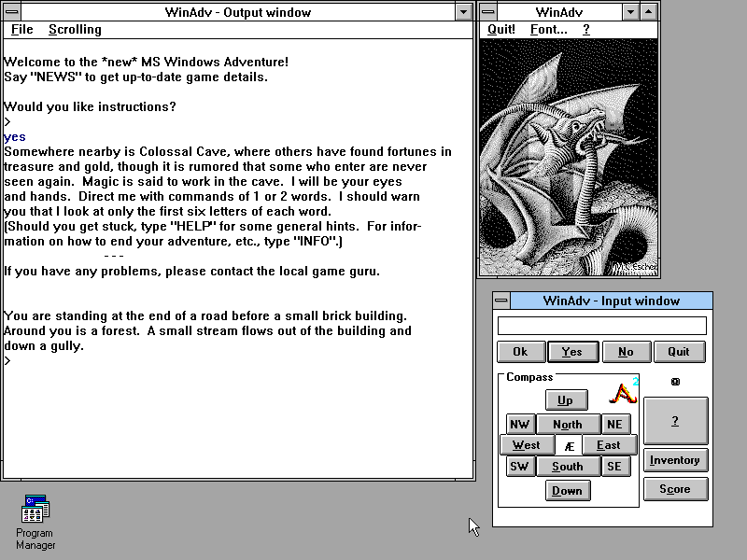The height and width of the screenshot is (560, 747).
Task: Click the Æ symbol at compass center
Action: pyautogui.click(x=569, y=446)
